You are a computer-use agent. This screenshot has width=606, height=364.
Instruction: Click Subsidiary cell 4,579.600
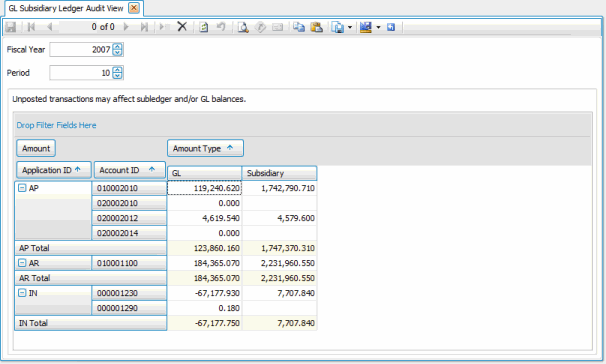[279, 218]
